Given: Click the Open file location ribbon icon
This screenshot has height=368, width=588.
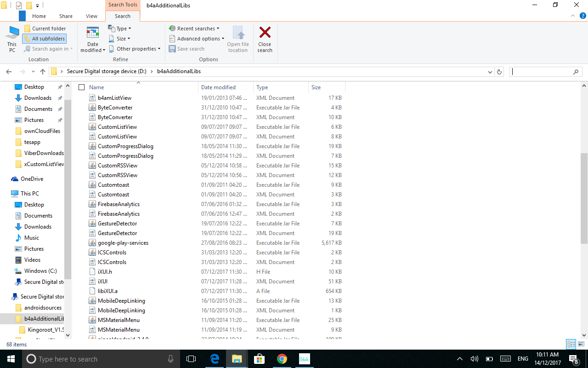Looking at the screenshot, I should click(238, 39).
